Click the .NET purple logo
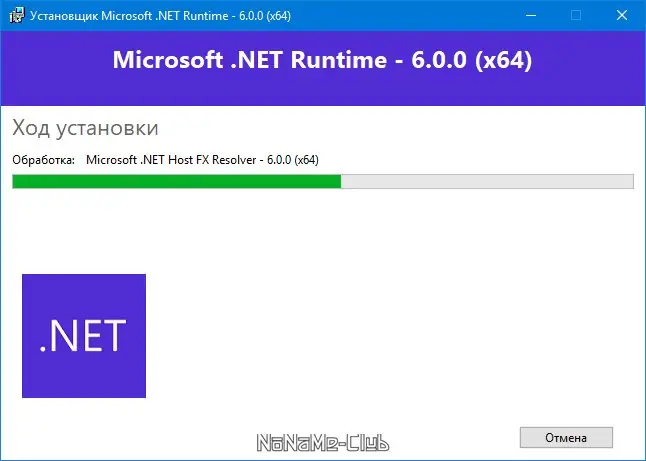The height and width of the screenshot is (461, 646). [84, 336]
